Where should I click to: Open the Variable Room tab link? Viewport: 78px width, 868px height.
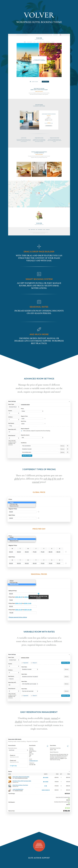25,657
